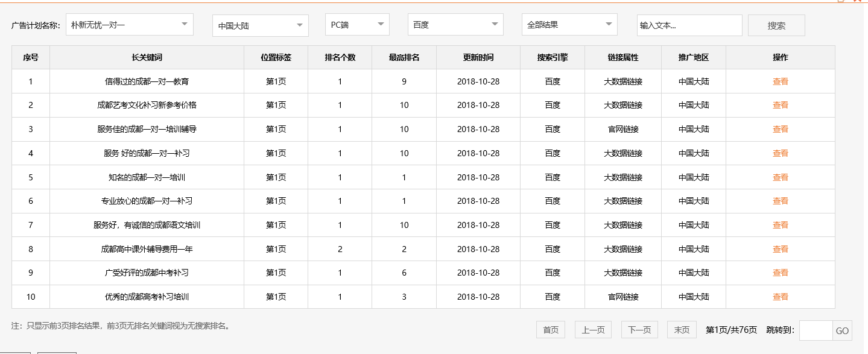Screen dimensions: 868x354
Task: Open 查看 for 知名的成都一对一培训
Action: coord(781,177)
